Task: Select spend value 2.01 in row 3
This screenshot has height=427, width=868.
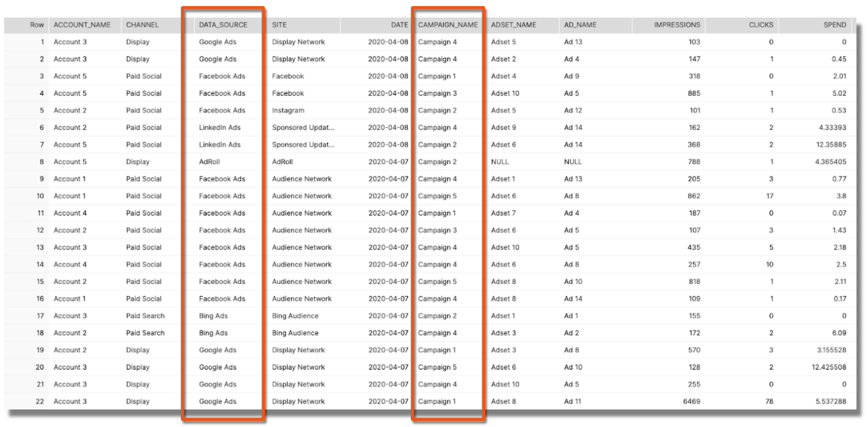Action: (839, 76)
